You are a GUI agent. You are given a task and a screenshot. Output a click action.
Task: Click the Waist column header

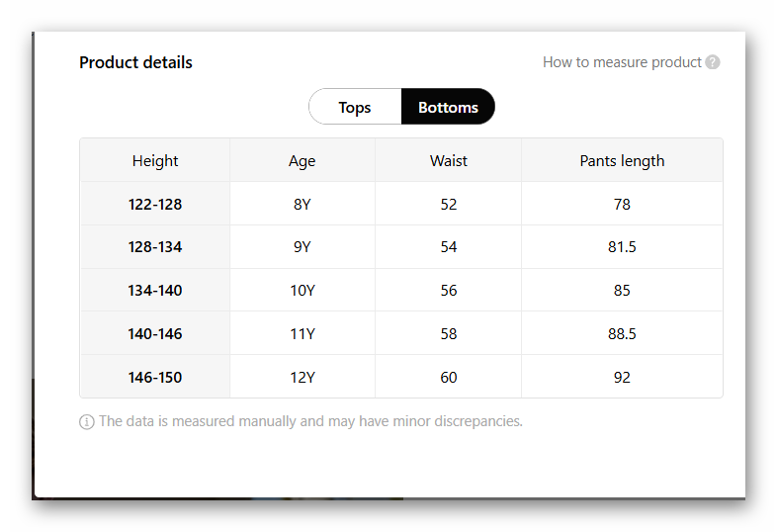pyautogui.click(x=449, y=161)
